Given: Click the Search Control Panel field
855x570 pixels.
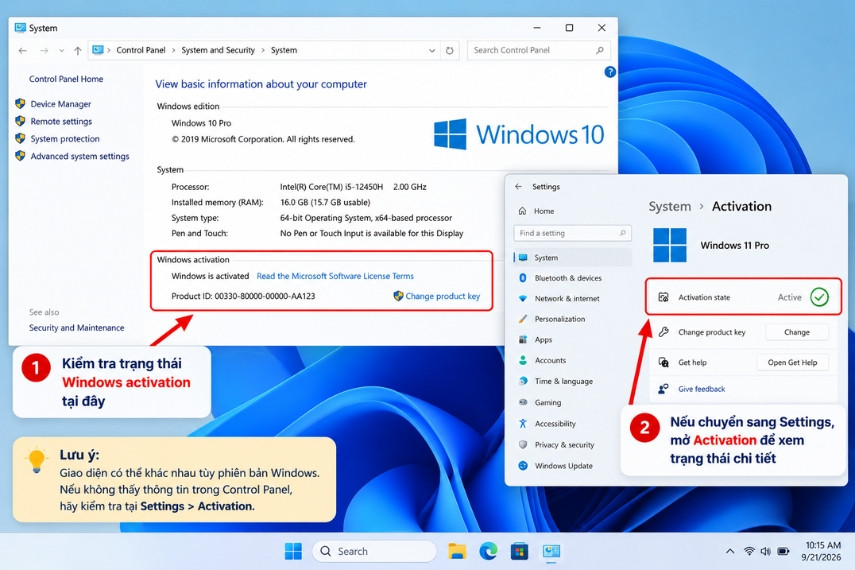Looking at the screenshot, I should (538, 50).
